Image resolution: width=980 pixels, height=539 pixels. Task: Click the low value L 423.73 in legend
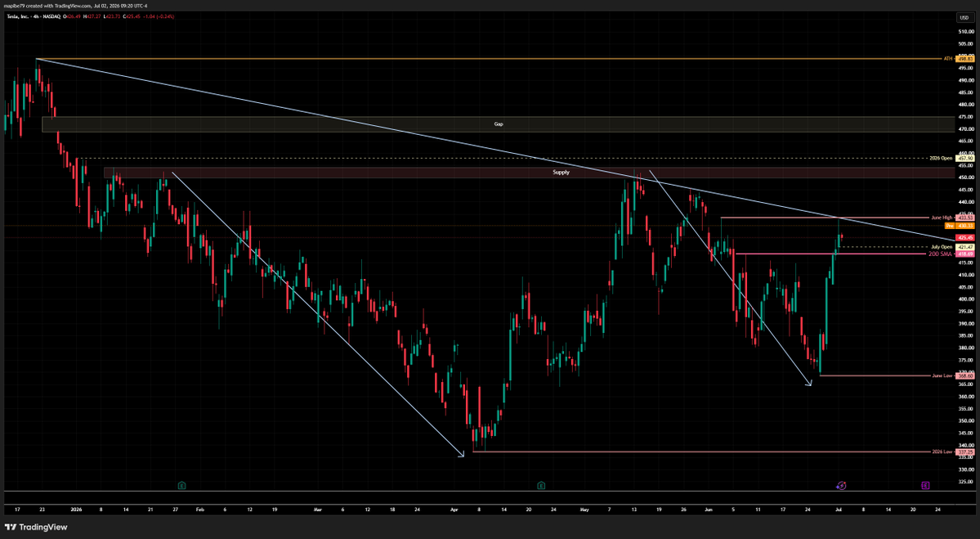tap(112, 16)
